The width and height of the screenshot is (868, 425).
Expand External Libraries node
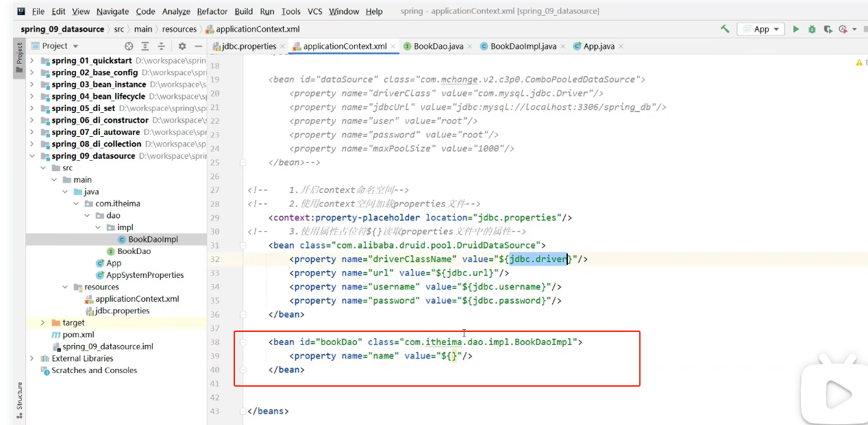coord(32,358)
